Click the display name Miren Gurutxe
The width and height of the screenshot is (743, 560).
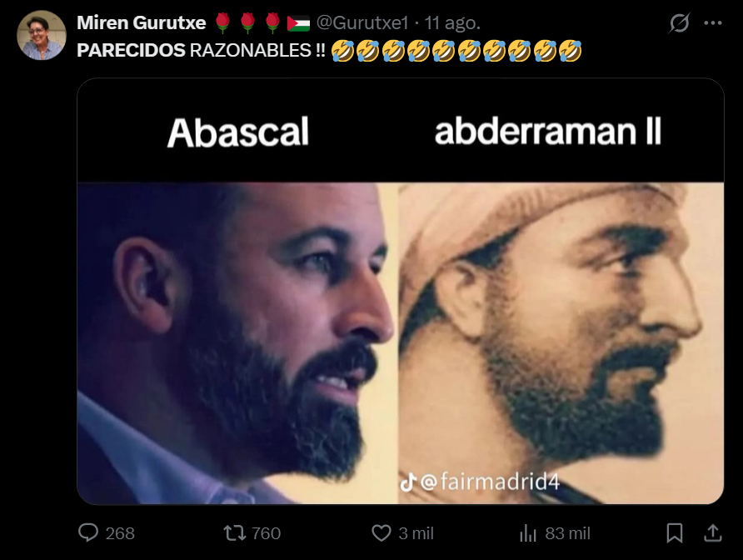tap(142, 22)
